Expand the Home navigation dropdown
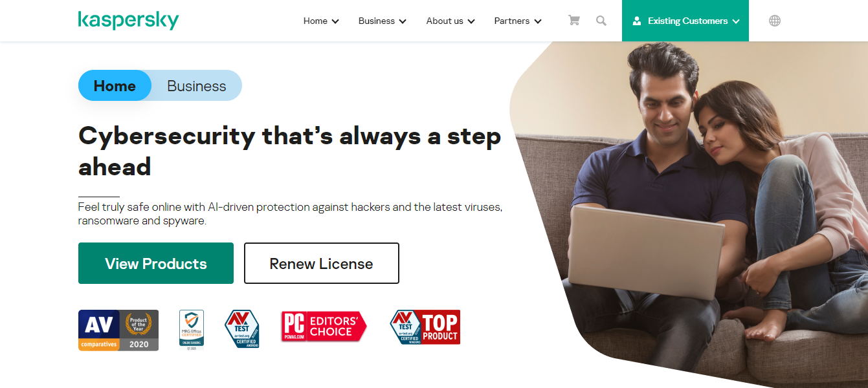Screen dimensions: 868x388 [x=321, y=21]
